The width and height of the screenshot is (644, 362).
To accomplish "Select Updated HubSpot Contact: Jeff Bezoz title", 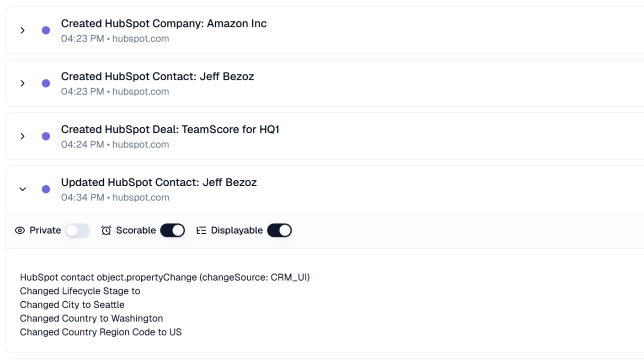I will pyautogui.click(x=159, y=183).
